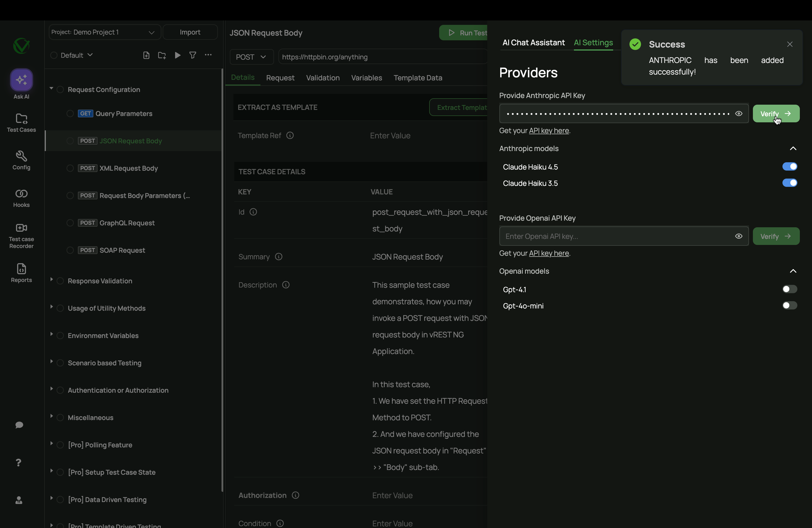This screenshot has width=812, height=528.
Task: Switch to the AI Chat Assistant tab
Action: [x=533, y=43]
